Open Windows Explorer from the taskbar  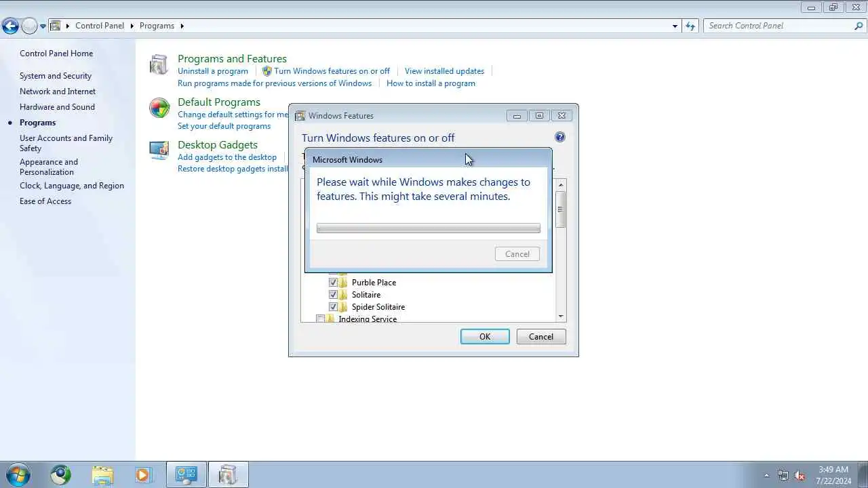[x=102, y=474]
